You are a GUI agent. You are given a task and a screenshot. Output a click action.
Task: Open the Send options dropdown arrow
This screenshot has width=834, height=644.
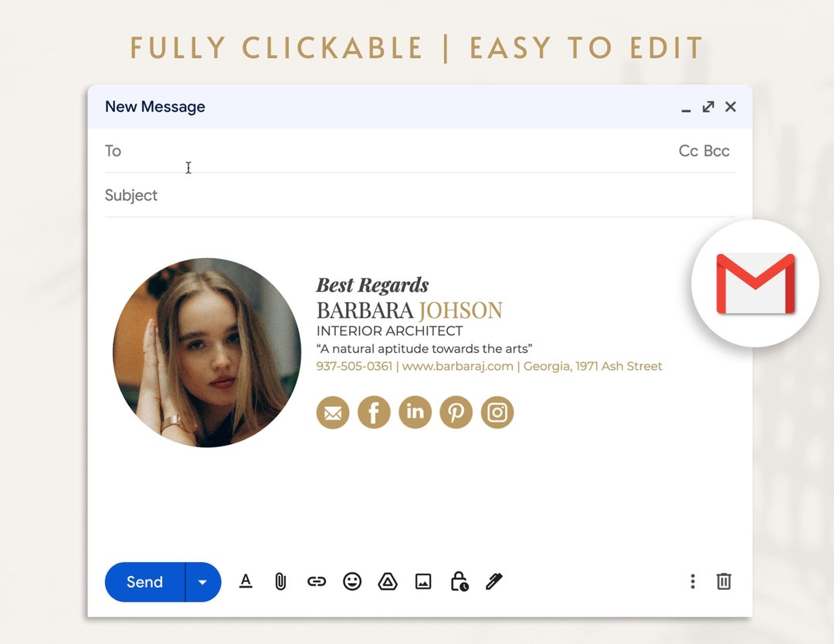point(202,581)
